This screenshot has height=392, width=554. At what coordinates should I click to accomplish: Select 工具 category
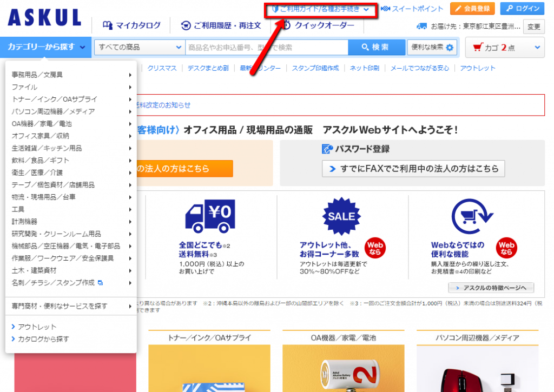pyautogui.click(x=18, y=209)
